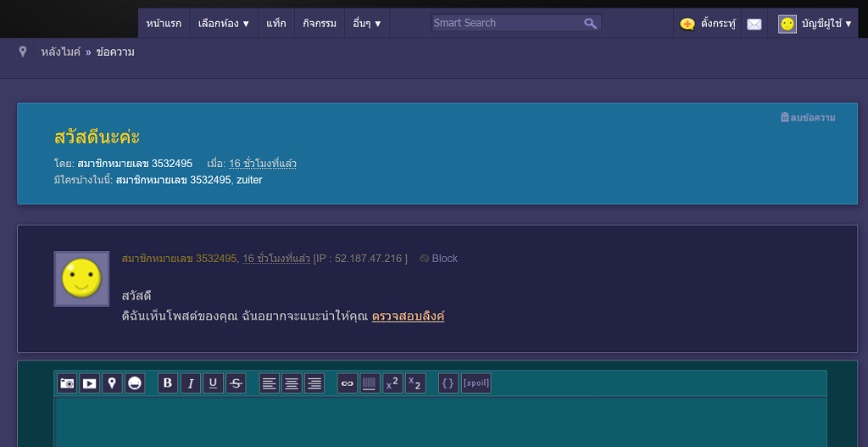Open the แท็ก menu item
This screenshot has height=447, width=868.
click(x=276, y=23)
